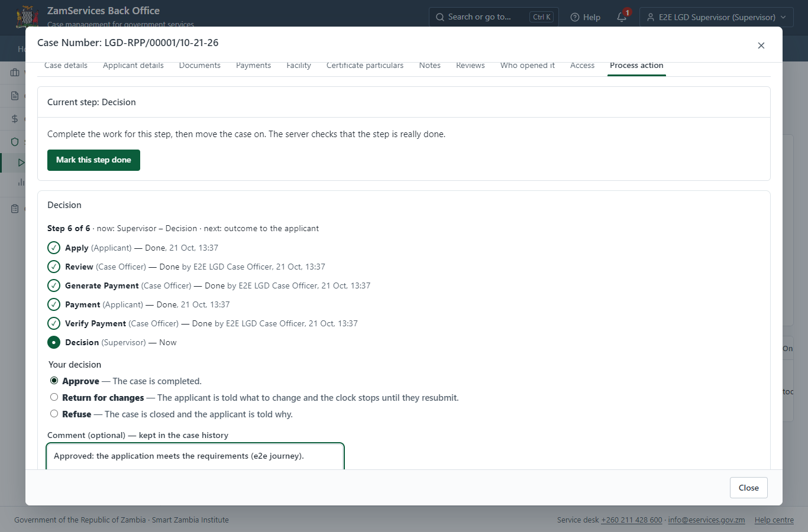Click the Help button in header
Screen dimensions: 808x532
point(585,17)
